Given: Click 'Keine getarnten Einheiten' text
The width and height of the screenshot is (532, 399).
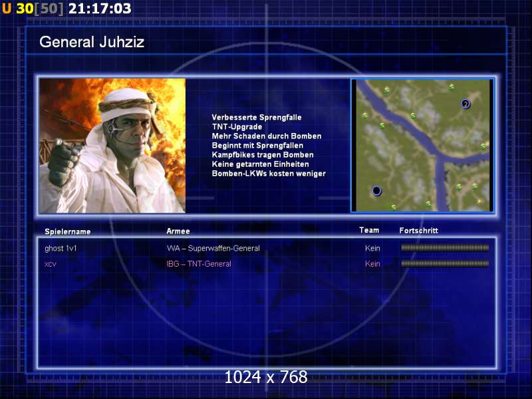Looking at the screenshot, I should point(260,164).
